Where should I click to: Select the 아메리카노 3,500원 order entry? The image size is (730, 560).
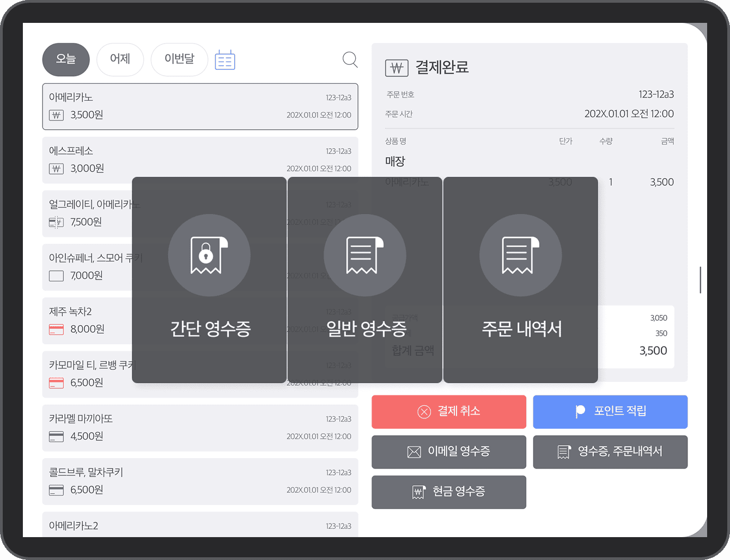[200, 106]
